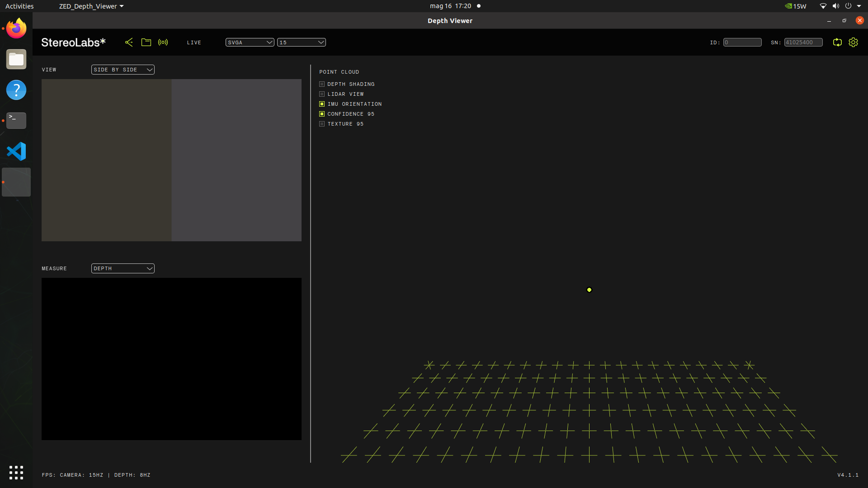The height and width of the screenshot is (488, 868).
Task: Change resolution using the SVGA dropdown
Action: [249, 42]
